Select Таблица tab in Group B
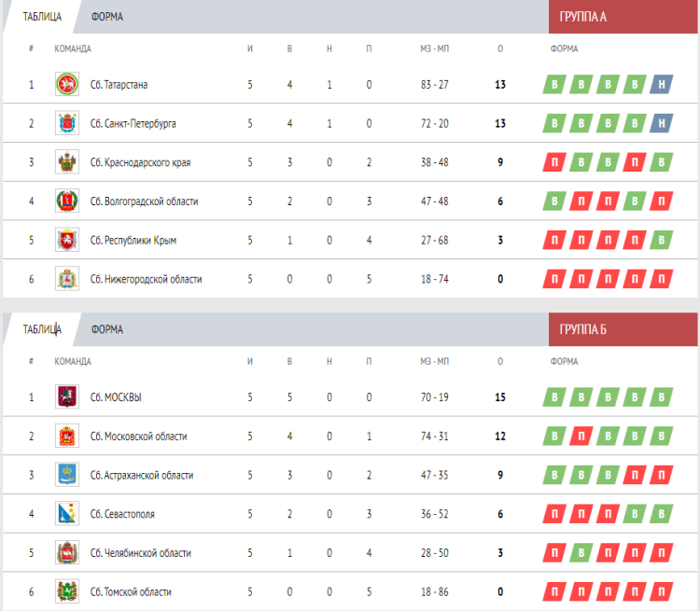This screenshot has height=611, width=700. [x=42, y=329]
